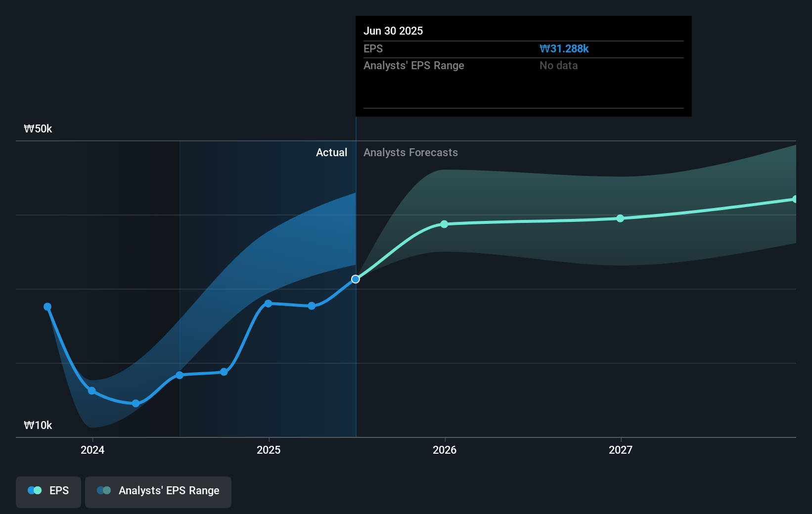This screenshot has height=514, width=812.
Task: Click the 2027 forecast data point
Action: [x=620, y=218]
